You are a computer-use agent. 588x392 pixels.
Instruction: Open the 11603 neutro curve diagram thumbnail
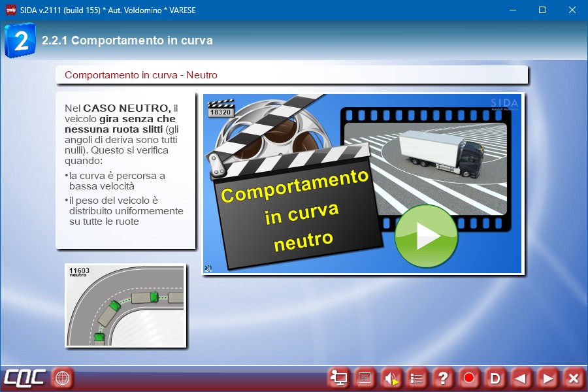tap(125, 305)
